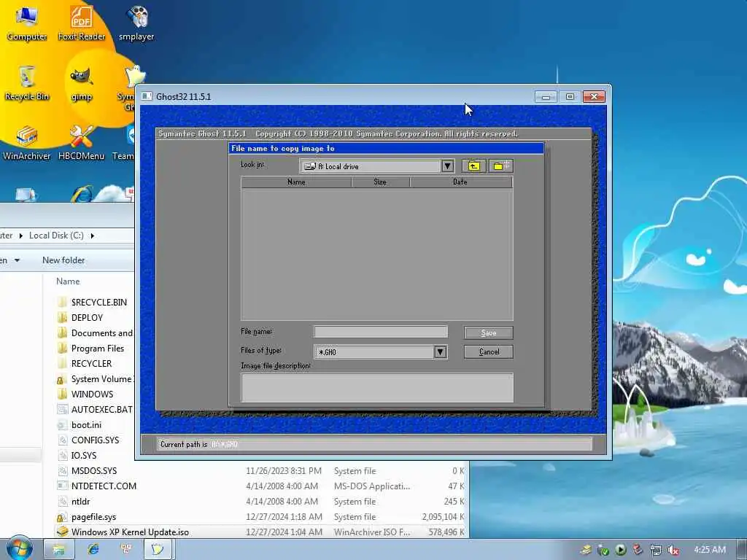
Task: Click the Ghost32 window title bar icon
Action: 147,96
